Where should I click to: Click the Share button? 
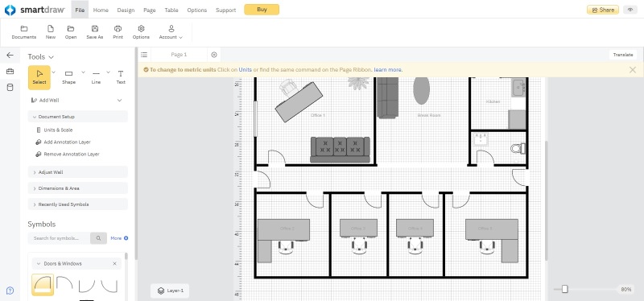pyautogui.click(x=602, y=10)
